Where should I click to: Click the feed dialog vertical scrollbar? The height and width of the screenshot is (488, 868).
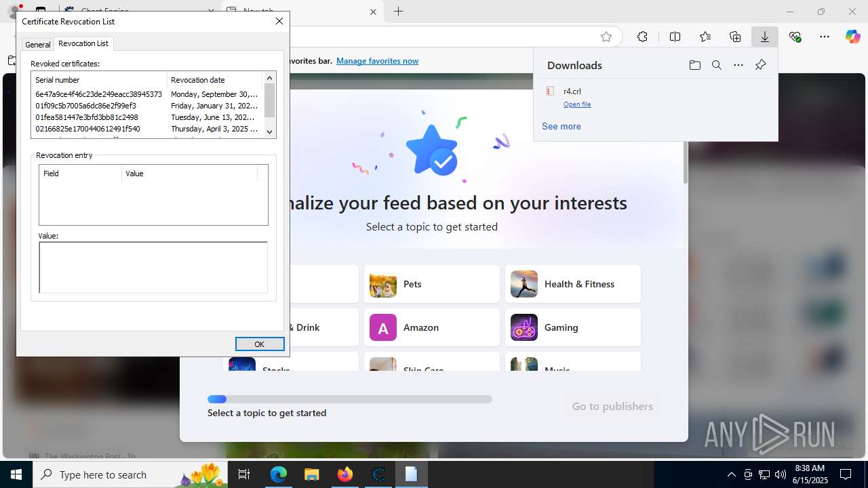tap(686, 163)
